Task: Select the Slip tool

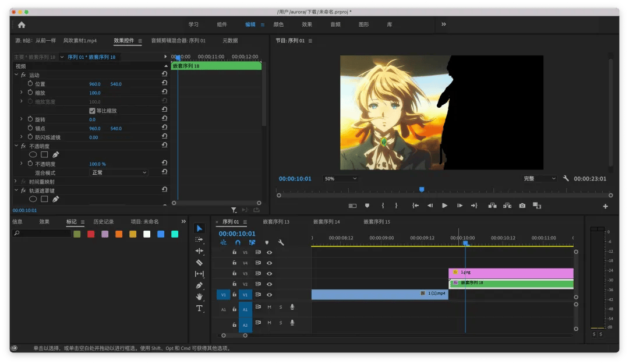Action: [x=199, y=274]
